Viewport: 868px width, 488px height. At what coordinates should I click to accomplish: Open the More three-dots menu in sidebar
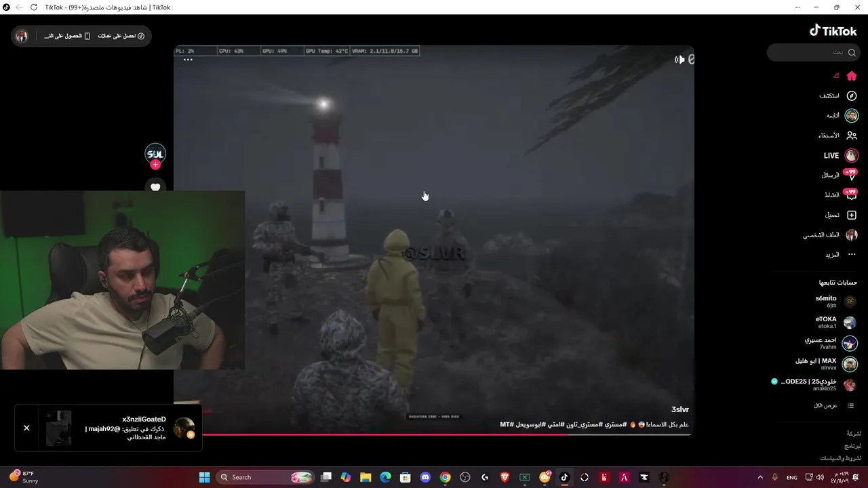(852, 254)
